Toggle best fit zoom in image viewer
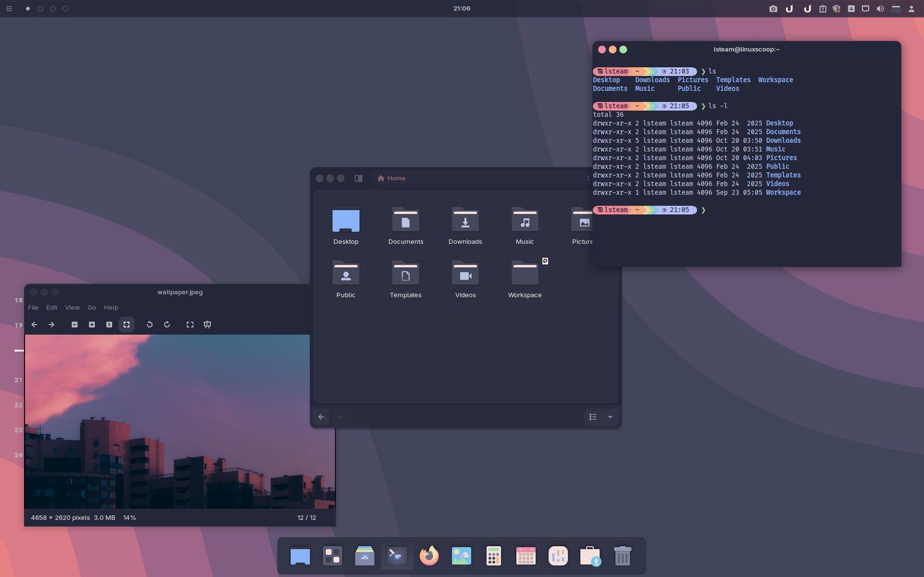The image size is (924, 577). tap(126, 325)
